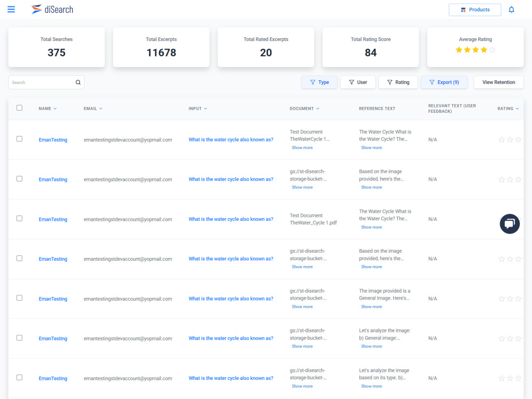The height and width of the screenshot is (399, 532).
Task: Rate first row with the second star
Action: (x=510, y=139)
